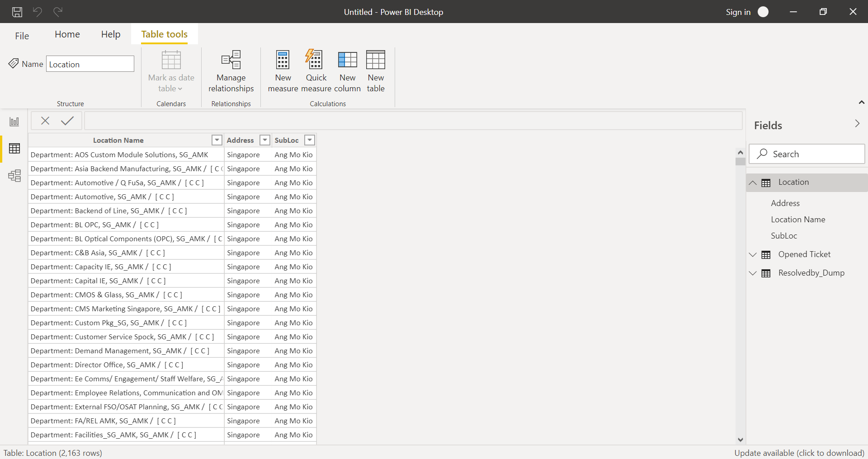Click the table's vertical scrollbar thumb
This screenshot has width=868, height=459.
(x=740, y=161)
